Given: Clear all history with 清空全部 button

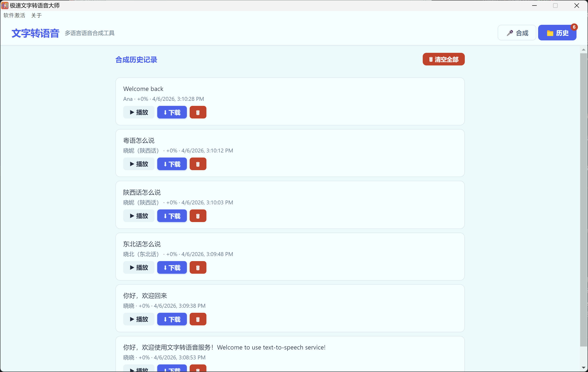Looking at the screenshot, I should pyautogui.click(x=443, y=59).
